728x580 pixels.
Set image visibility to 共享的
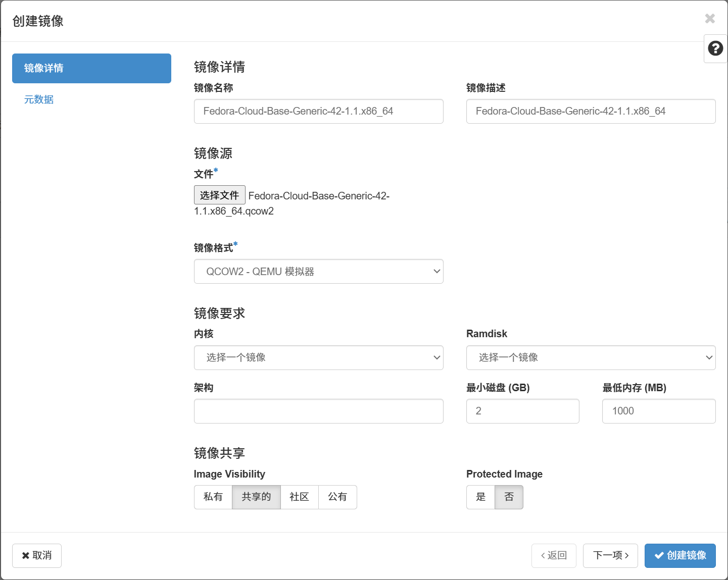[256, 497]
